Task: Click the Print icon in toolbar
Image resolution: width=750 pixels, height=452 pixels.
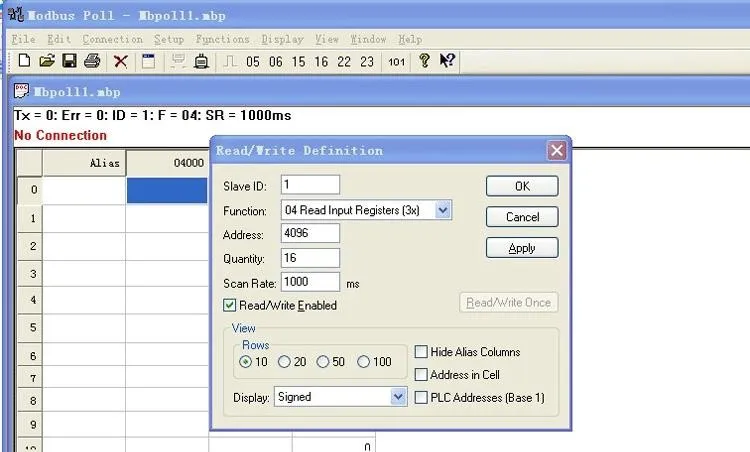Action: coord(92,61)
